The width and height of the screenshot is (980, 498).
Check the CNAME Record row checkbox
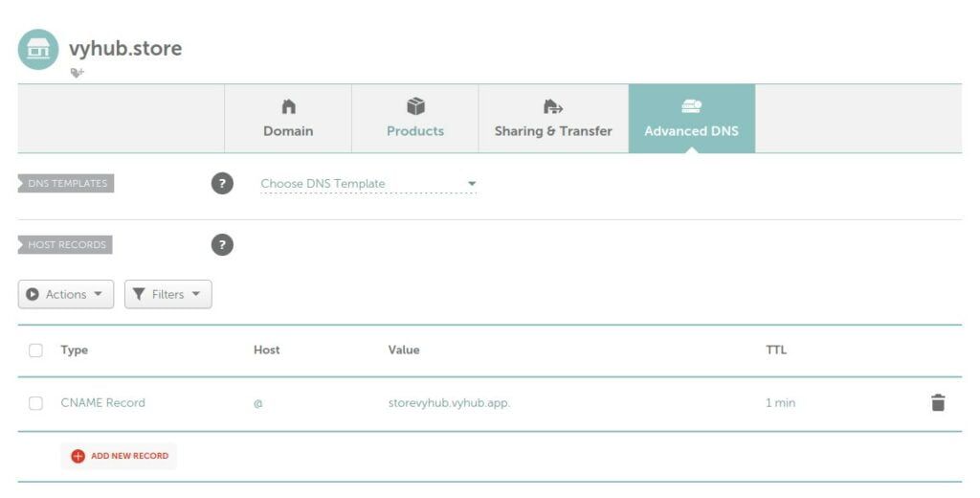(x=35, y=403)
